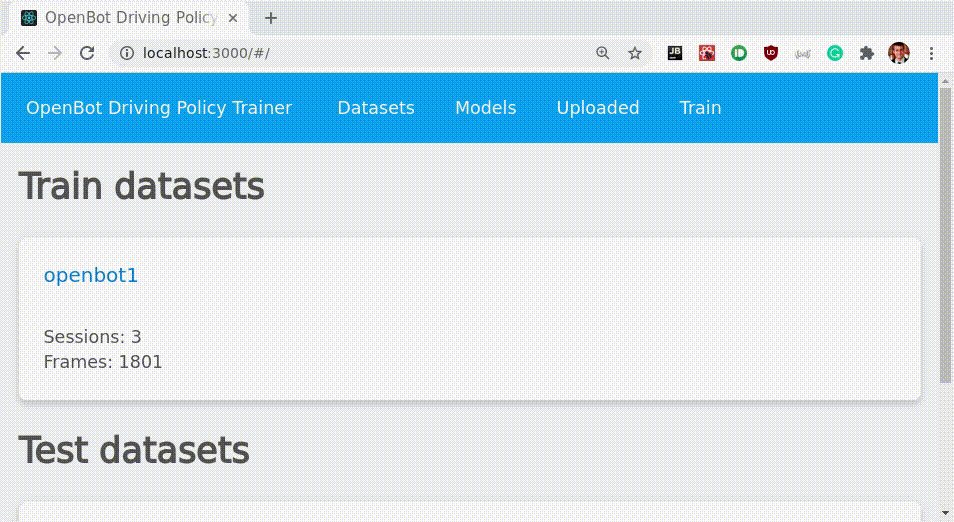This screenshot has height=522, width=954.
Task: Open the JetBrains JB extension icon
Action: point(675,53)
